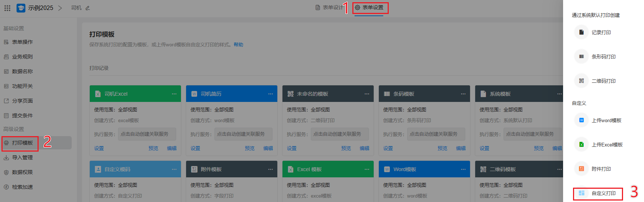Click the pencil edit icon beside 司机
Screen dimensions: 644x202
[88, 8]
